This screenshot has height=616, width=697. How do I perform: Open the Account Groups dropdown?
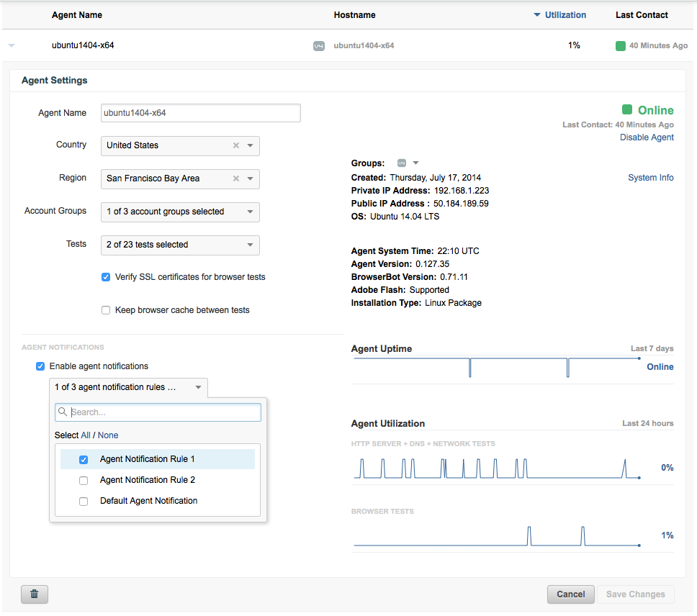click(x=180, y=212)
